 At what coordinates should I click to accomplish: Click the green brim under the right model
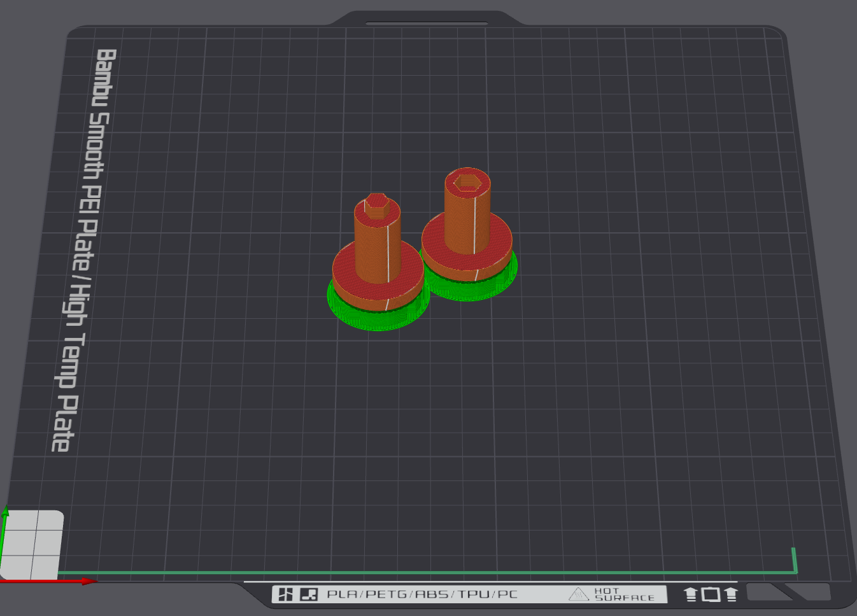pyautogui.click(x=470, y=291)
